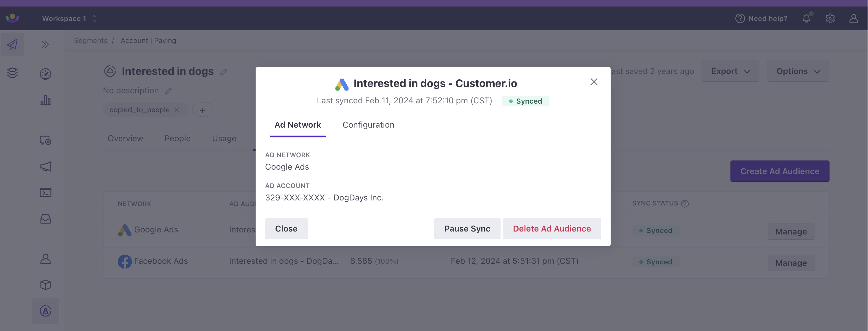868x331 pixels.
Task: Click the Synced status badge in modal
Action: click(x=525, y=101)
